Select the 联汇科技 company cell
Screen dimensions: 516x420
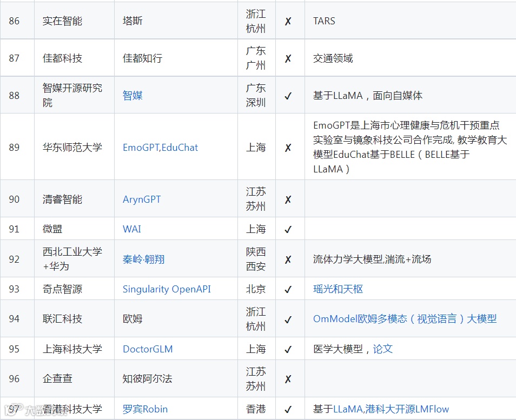click(x=75, y=318)
